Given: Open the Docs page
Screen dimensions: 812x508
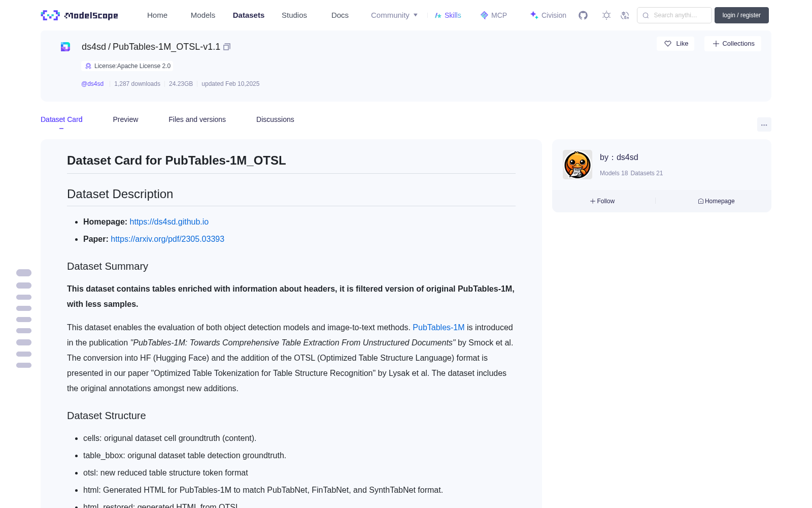Looking at the screenshot, I should (x=340, y=15).
